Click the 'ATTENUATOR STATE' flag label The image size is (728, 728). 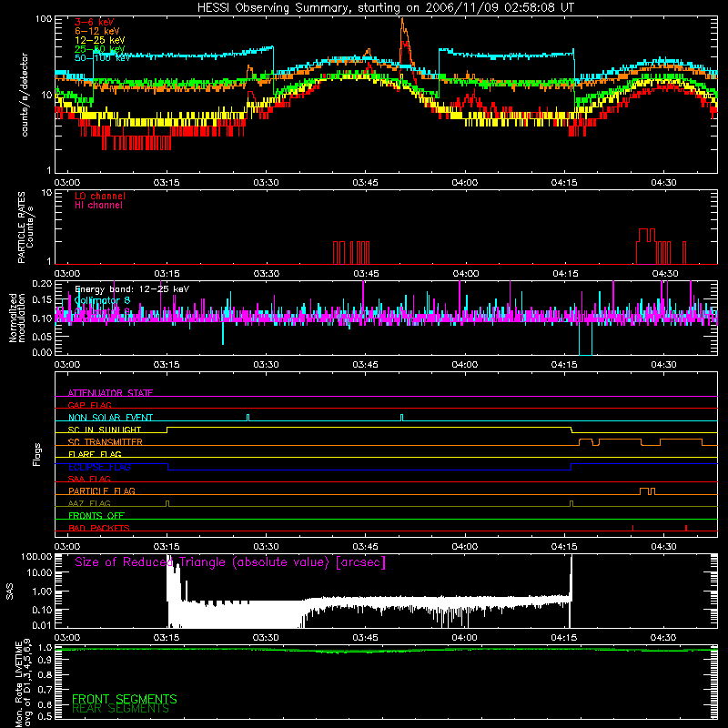click(110, 393)
